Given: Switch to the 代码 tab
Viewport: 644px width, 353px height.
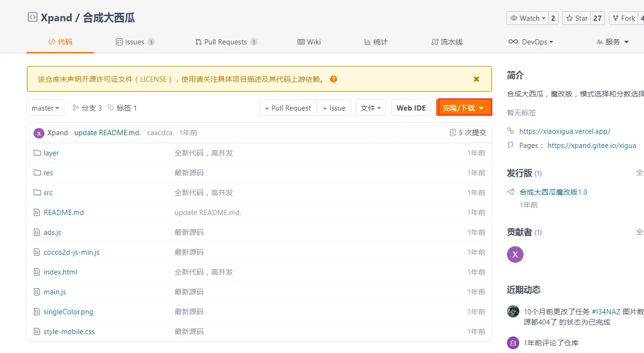Looking at the screenshot, I should [60, 42].
